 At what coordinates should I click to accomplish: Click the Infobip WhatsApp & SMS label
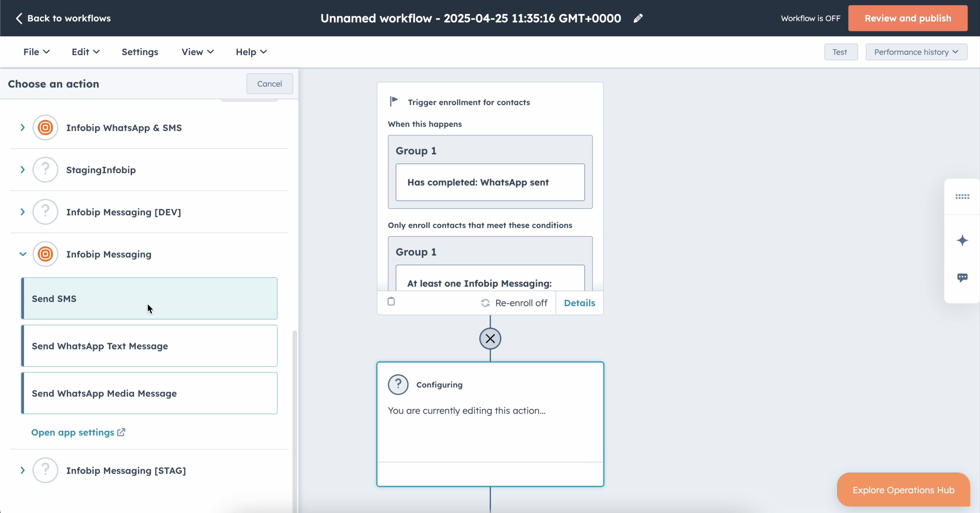pos(124,128)
